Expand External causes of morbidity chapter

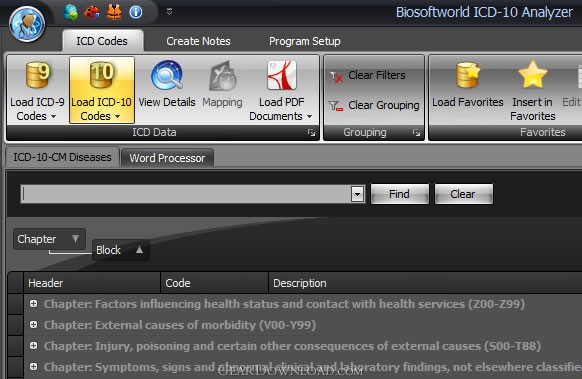pos(33,324)
